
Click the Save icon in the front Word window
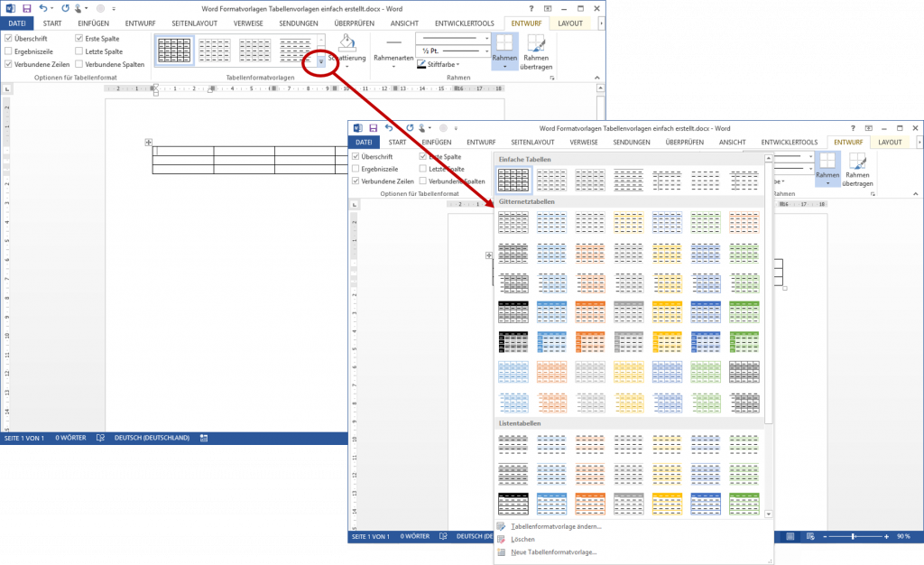pos(373,128)
